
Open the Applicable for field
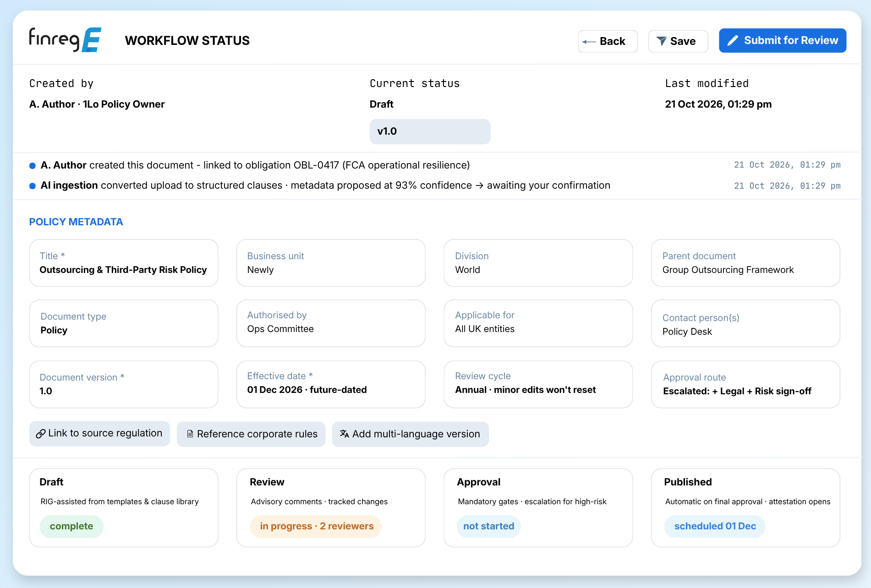[x=538, y=323]
